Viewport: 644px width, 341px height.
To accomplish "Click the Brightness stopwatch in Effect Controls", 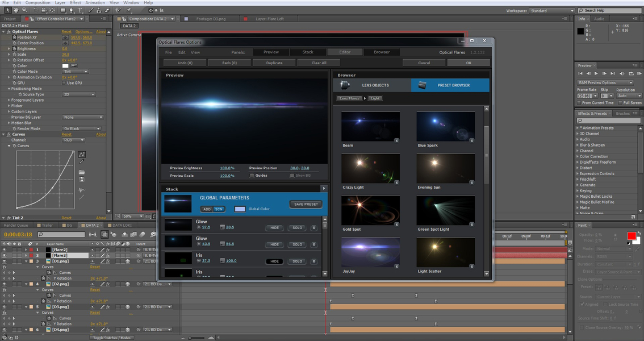I will click(14, 48).
